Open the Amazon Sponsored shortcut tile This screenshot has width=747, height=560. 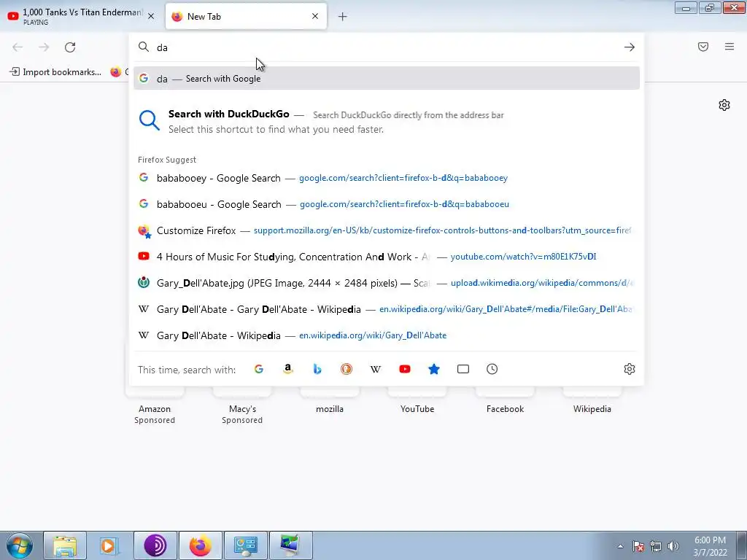pyautogui.click(x=155, y=405)
